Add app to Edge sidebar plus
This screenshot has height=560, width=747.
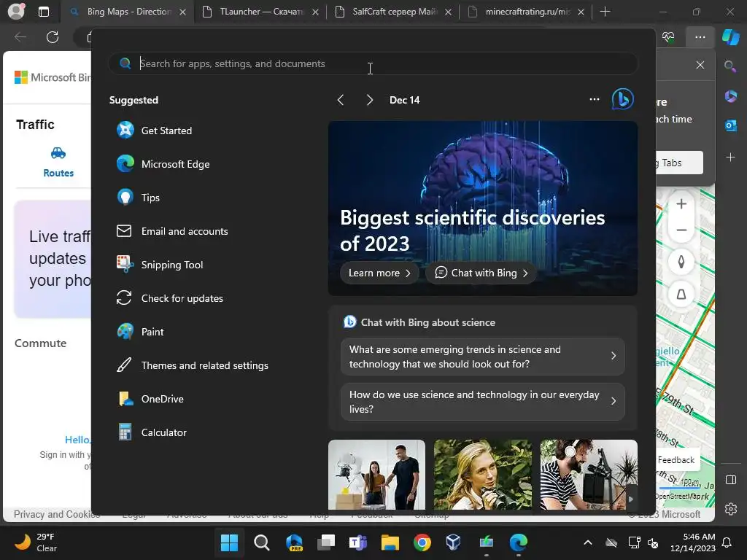731,157
